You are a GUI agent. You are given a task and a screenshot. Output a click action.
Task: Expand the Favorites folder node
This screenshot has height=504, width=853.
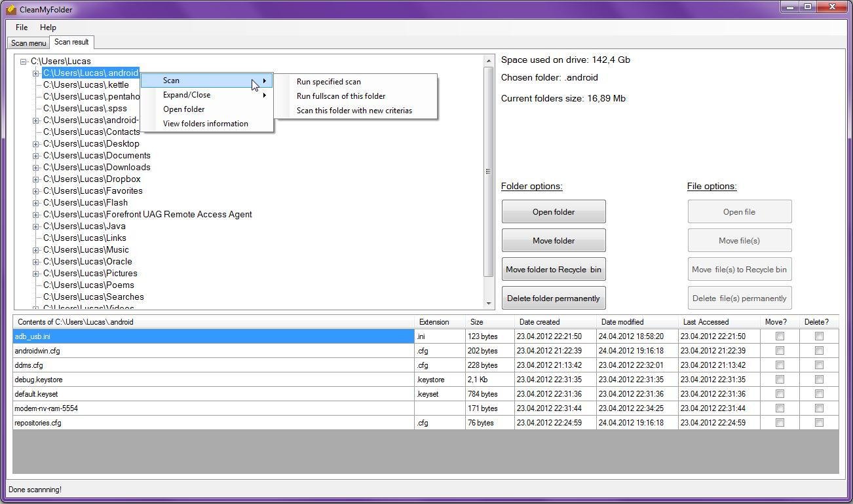pos(36,191)
